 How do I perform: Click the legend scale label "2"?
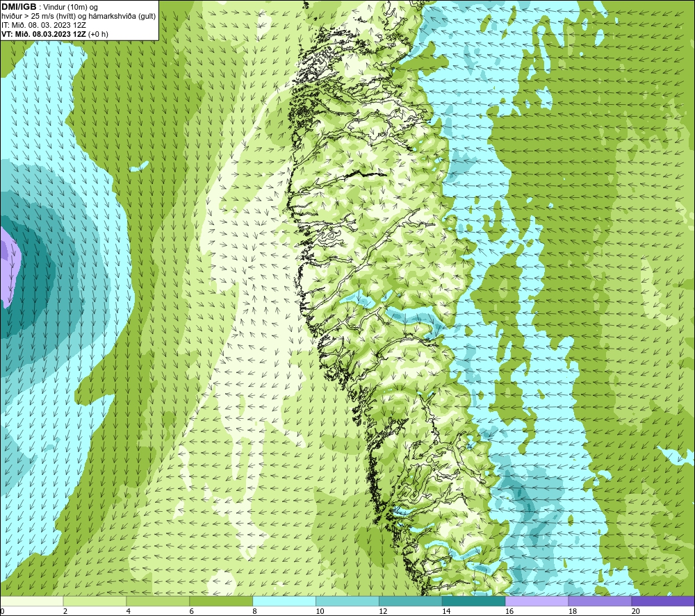[65, 611]
